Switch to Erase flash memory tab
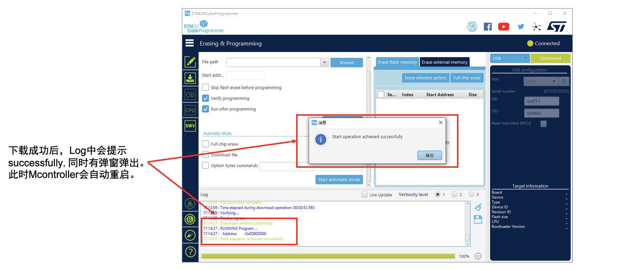Image resolution: width=644 pixels, height=270 pixels. (x=397, y=62)
